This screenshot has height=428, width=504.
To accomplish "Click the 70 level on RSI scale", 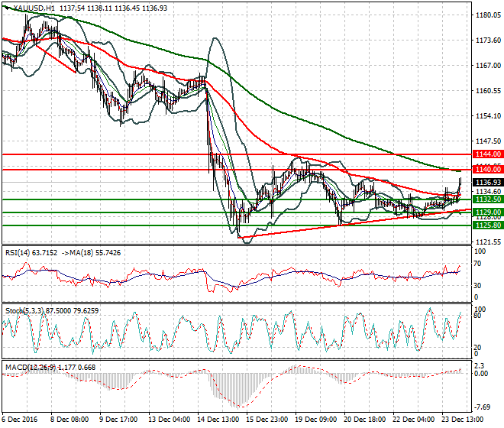I will coord(477,264).
